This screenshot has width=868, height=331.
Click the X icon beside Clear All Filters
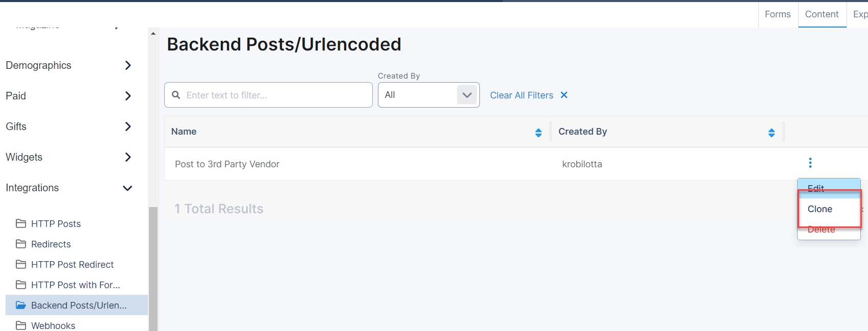coord(564,95)
